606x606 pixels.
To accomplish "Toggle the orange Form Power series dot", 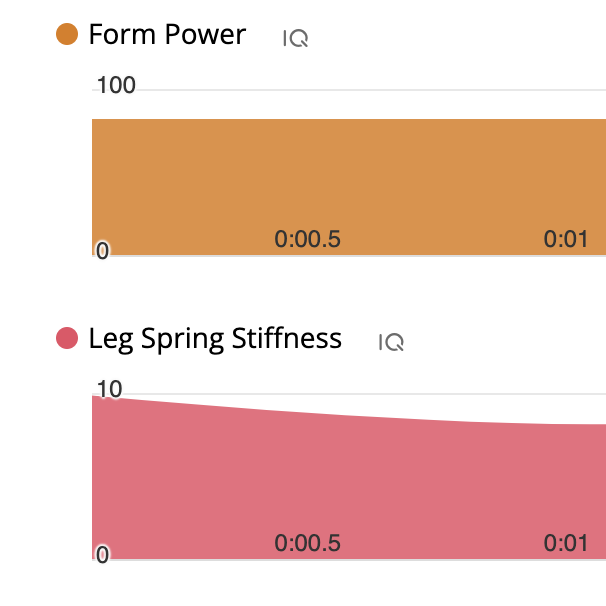I will point(67,34).
